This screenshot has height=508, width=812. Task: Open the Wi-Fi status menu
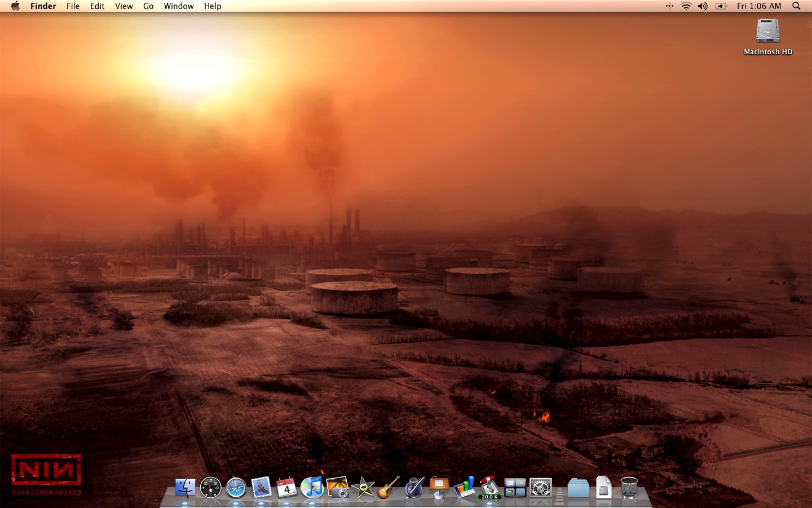(x=686, y=6)
